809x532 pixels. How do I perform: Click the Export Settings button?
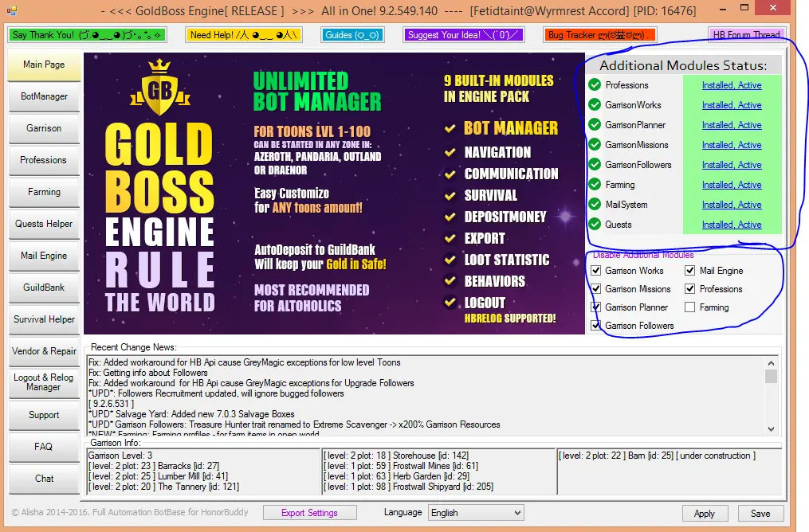click(309, 513)
